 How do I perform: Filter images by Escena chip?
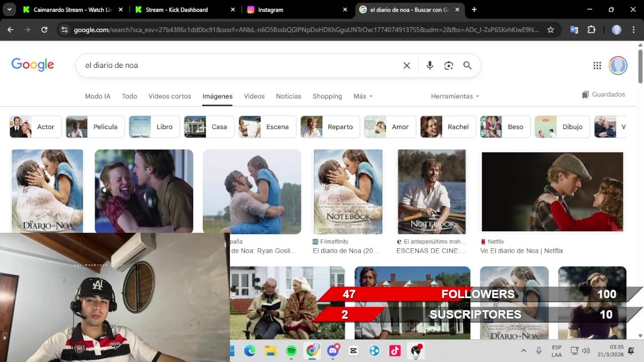[x=267, y=127]
